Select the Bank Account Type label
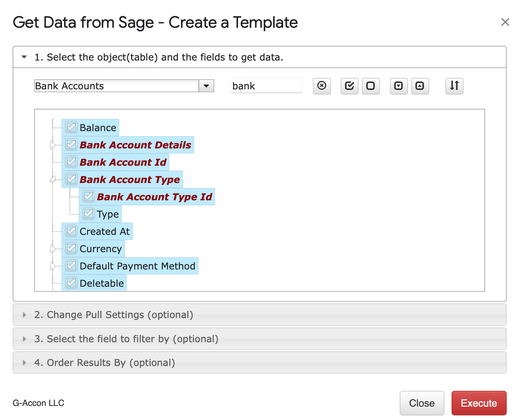Screen dimensions: 520x420 (x=130, y=180)
